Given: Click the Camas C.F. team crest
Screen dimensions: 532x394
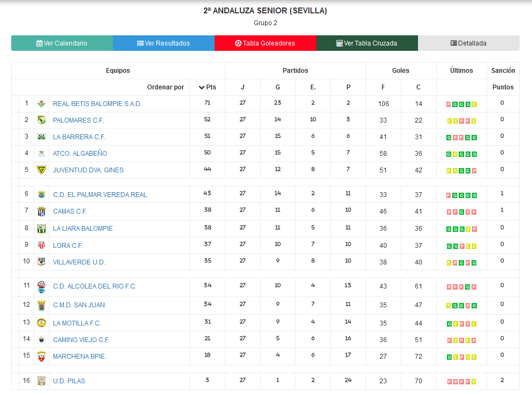Looking at the screenshot, I should (x=41, y=211).
